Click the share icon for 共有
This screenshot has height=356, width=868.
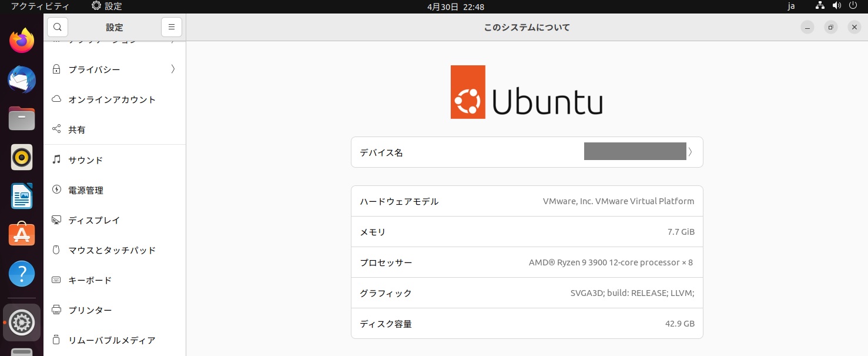56,129
